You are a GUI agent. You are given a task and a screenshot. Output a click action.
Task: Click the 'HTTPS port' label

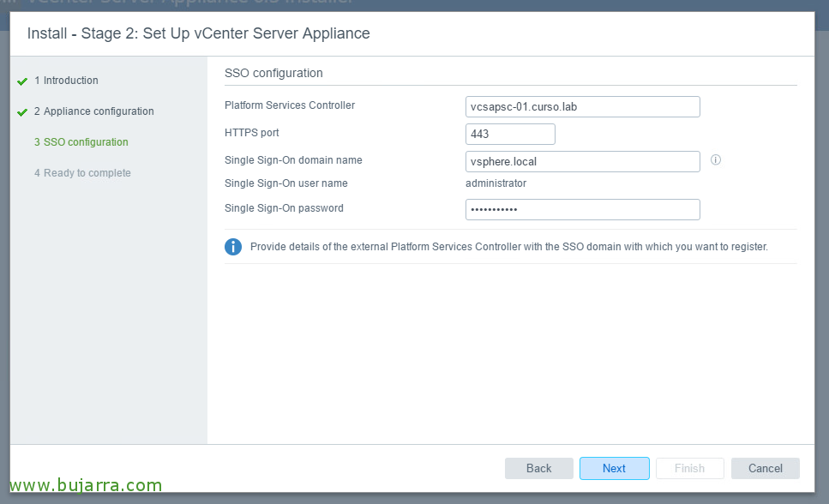pos(252,133)
